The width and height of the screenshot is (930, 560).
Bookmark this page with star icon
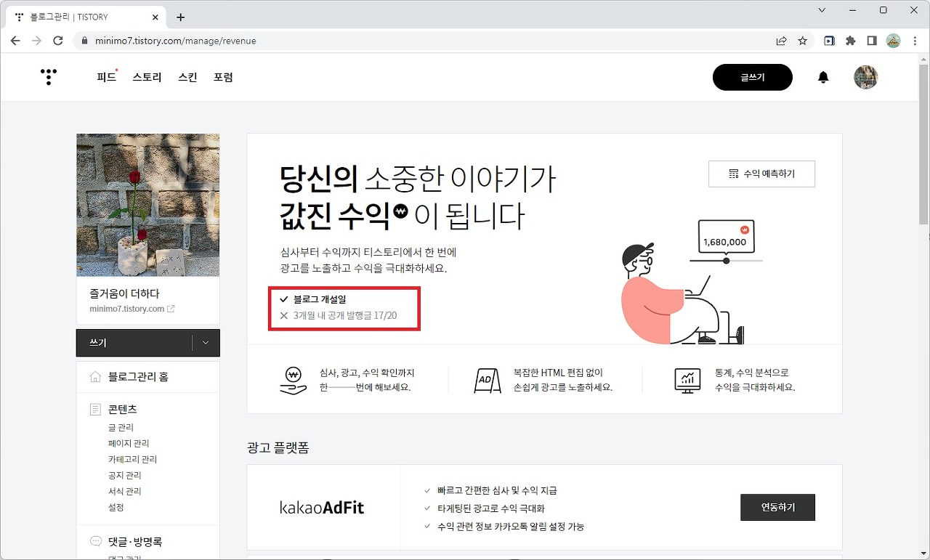802,41
